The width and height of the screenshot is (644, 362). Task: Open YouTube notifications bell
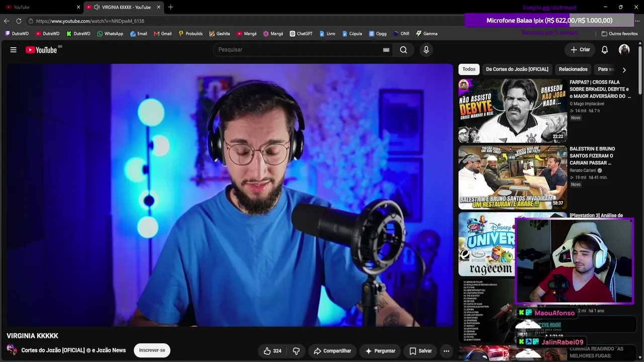(605, 50)
